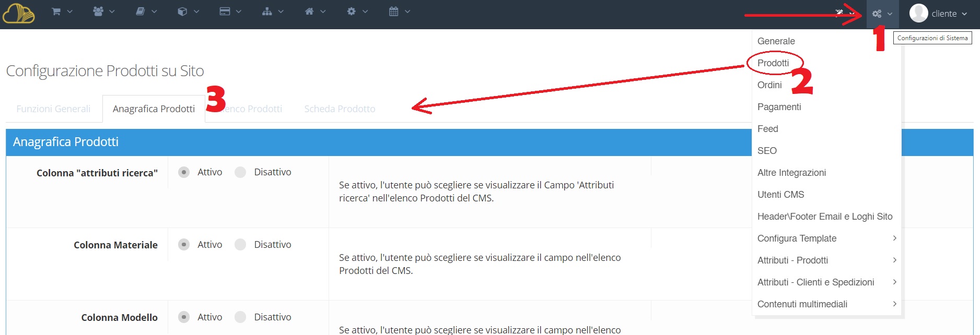Expand the chevron next to the cube icon
This screenshot has height=335, width=980.
(196, 11)
